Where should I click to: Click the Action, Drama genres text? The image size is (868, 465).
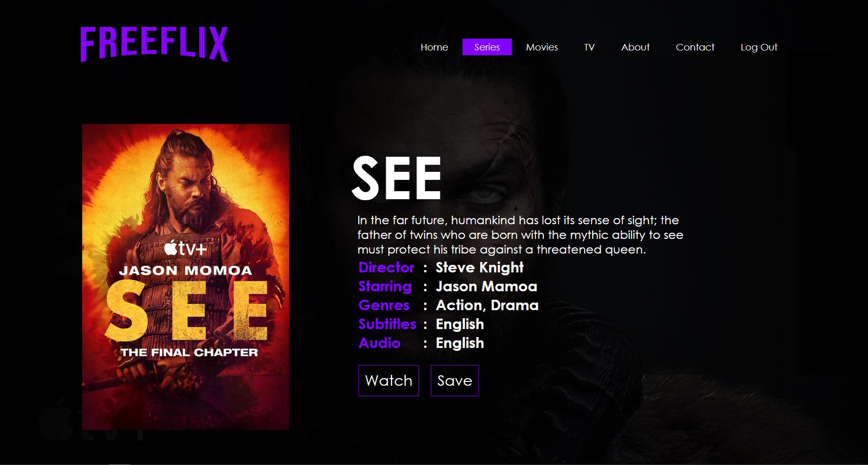click(487, 305)
